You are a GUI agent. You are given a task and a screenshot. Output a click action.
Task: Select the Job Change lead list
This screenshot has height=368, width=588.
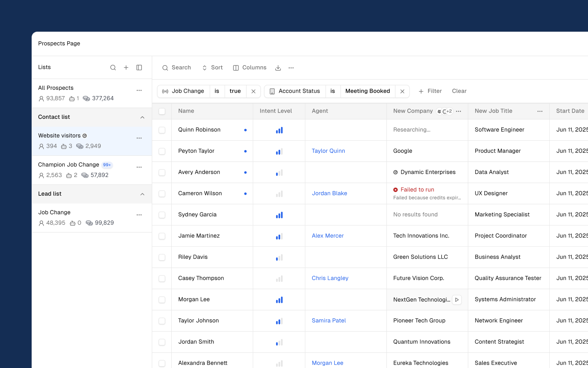pyautogui.click(x=92, y=217)
